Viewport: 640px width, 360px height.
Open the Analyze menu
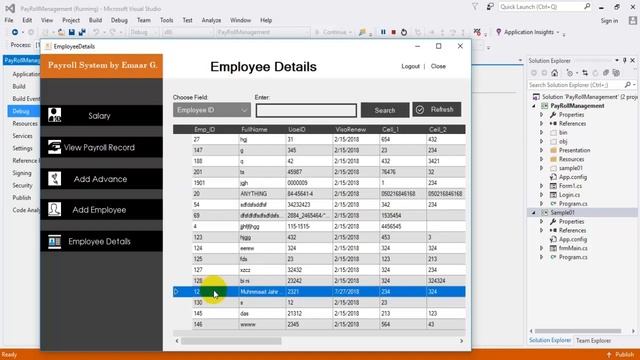pyautogui.click(x=211, y=20)
